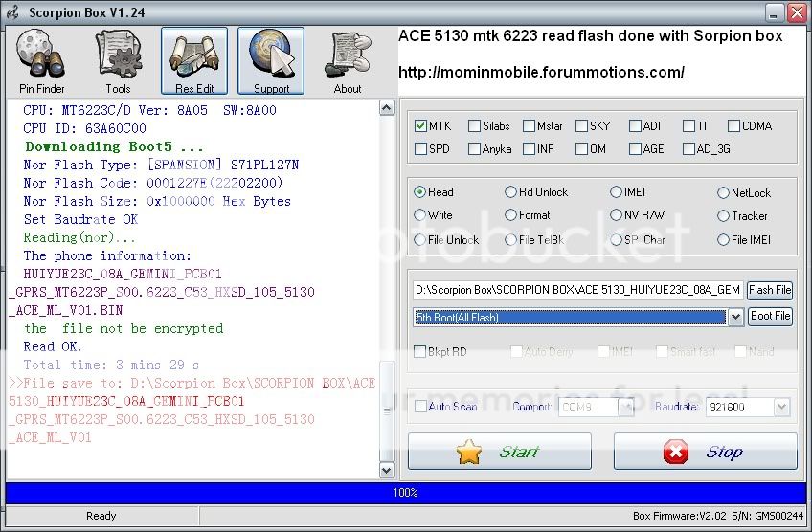Enable the SKY platform checkbox
This screenshot has width=812, height=532.
tap(581, 125)
